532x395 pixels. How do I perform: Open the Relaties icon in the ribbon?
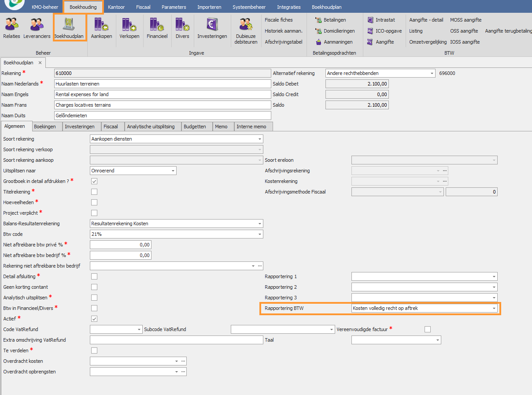[11, 28]
